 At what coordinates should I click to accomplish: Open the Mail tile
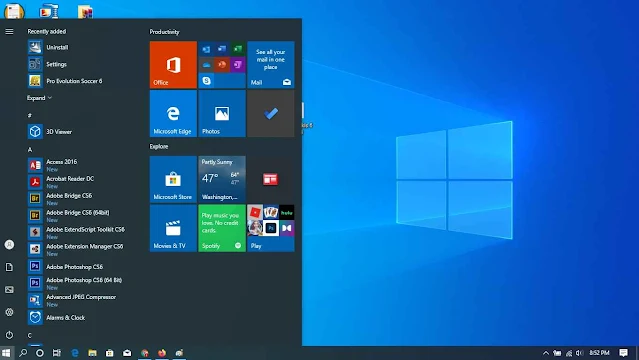(271, 64)
